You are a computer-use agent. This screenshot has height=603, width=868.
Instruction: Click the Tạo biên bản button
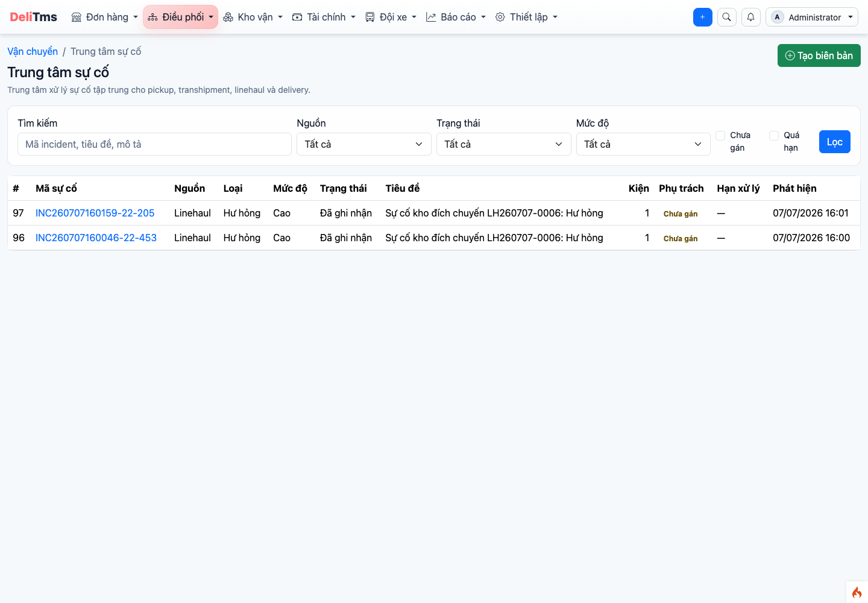[x=819, y=55]
